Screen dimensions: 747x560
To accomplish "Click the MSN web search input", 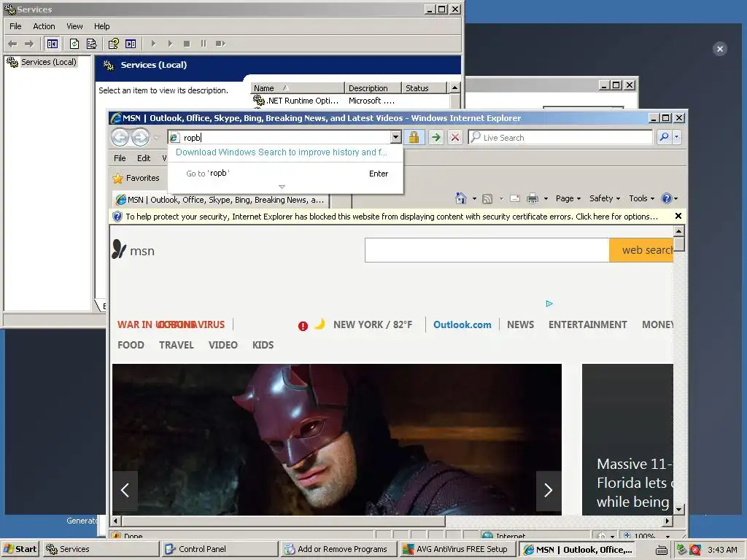I will point(487,250).
